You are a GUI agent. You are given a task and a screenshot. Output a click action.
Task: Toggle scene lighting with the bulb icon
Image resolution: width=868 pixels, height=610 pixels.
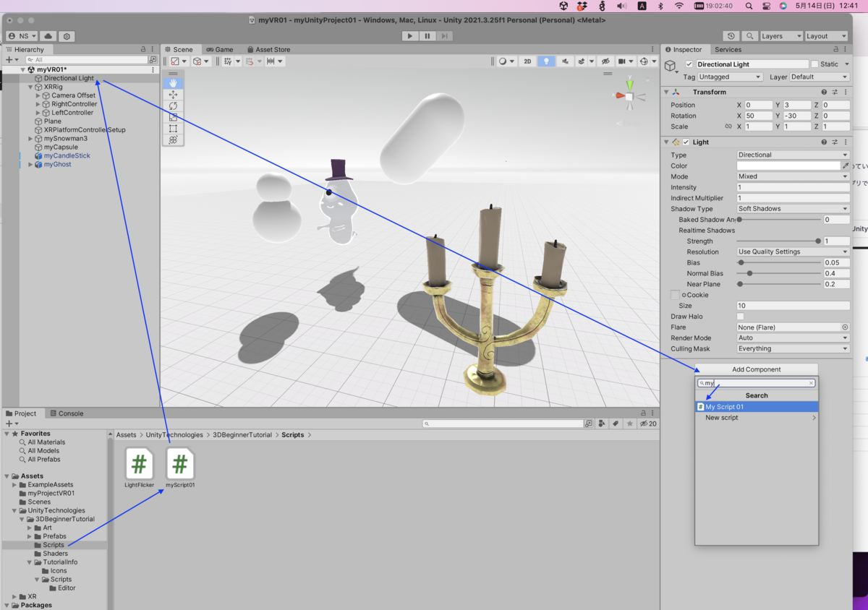click(x=546, y=61)
